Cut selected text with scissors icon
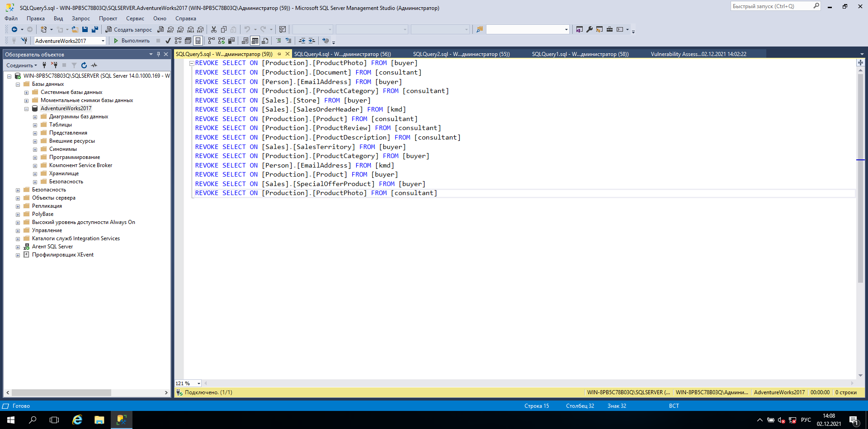The height and width of the screenshot is (429, 868). coord(214,29)
